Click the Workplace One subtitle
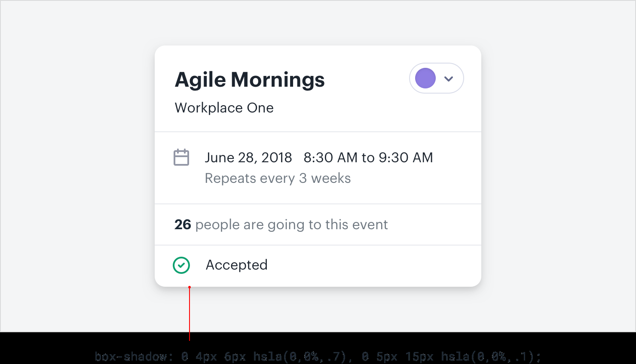 click(224, 108)
